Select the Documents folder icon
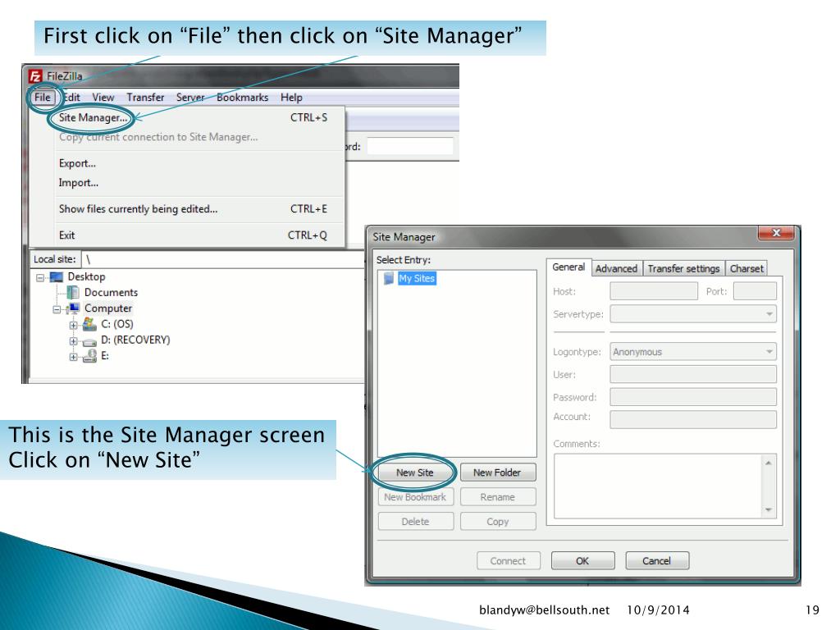The width and height of the screenshot is (840, 630). click(x=73, y=293)
